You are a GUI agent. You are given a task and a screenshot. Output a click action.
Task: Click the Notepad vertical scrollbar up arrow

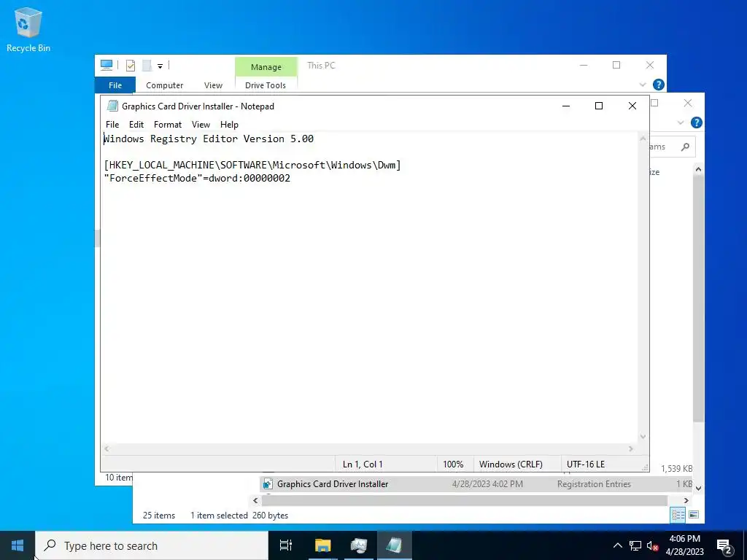643,139
